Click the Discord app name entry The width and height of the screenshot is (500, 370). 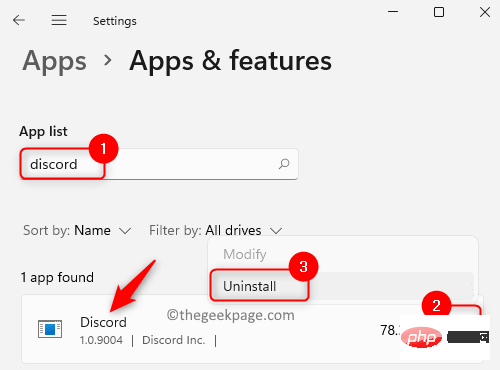point(103,322)
